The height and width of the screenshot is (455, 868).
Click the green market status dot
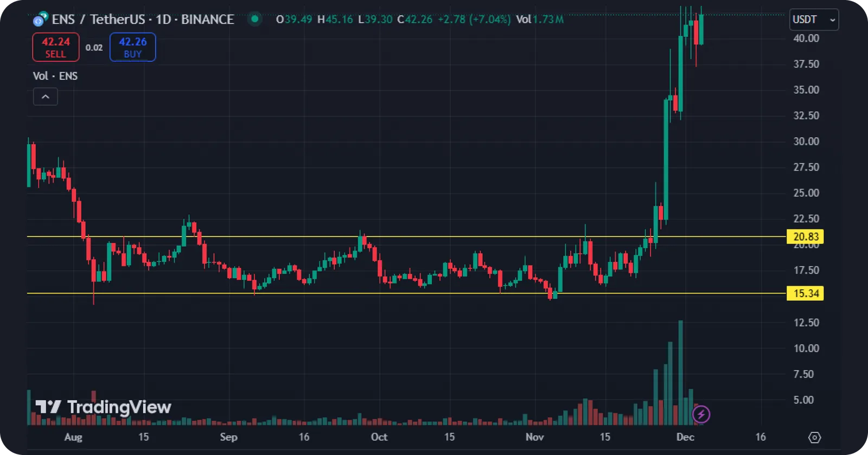pos(254,19)
